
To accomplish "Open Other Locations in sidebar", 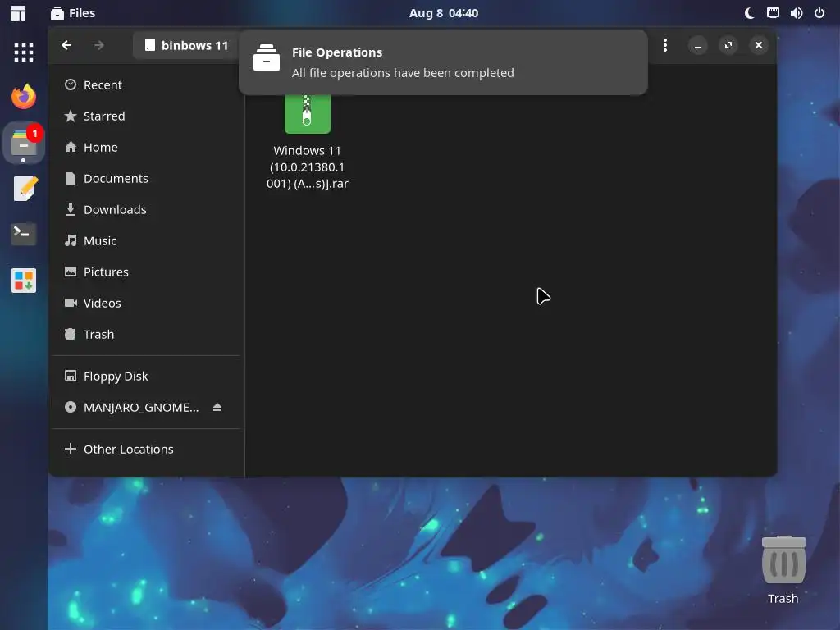I will 146,449.
